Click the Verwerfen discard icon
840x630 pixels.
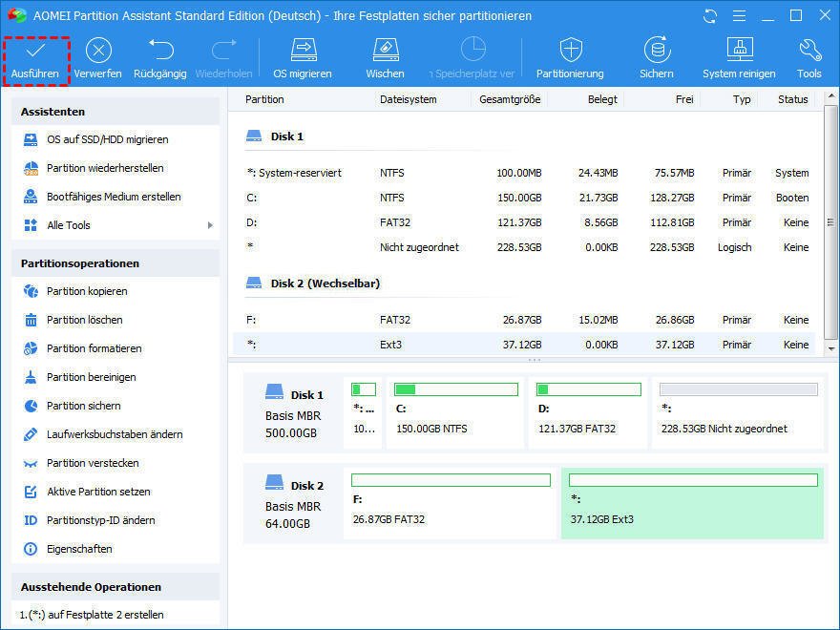(x=98, y=51)
